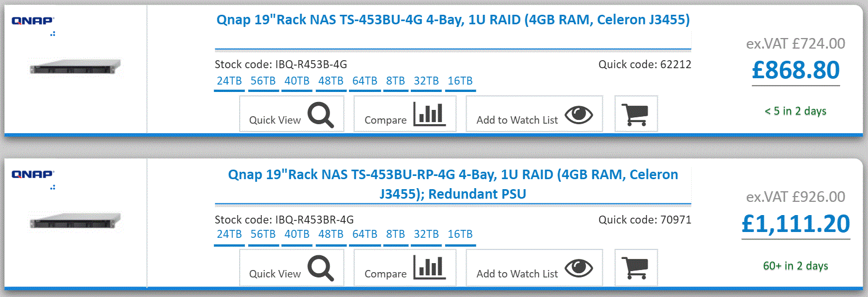Select 56TB option for first product
The height and width of the screenshot is (297, 868).
(x=263, y=81)
